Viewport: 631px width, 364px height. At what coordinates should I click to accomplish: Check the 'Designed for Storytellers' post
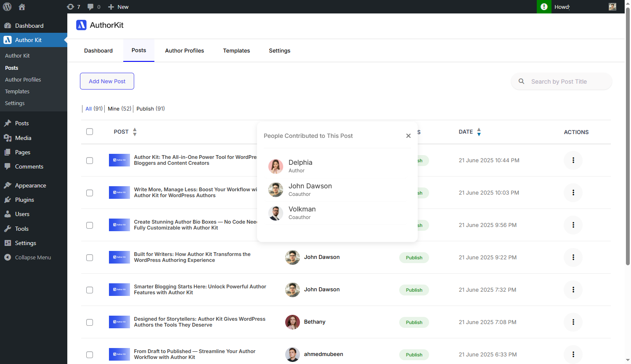90,322
